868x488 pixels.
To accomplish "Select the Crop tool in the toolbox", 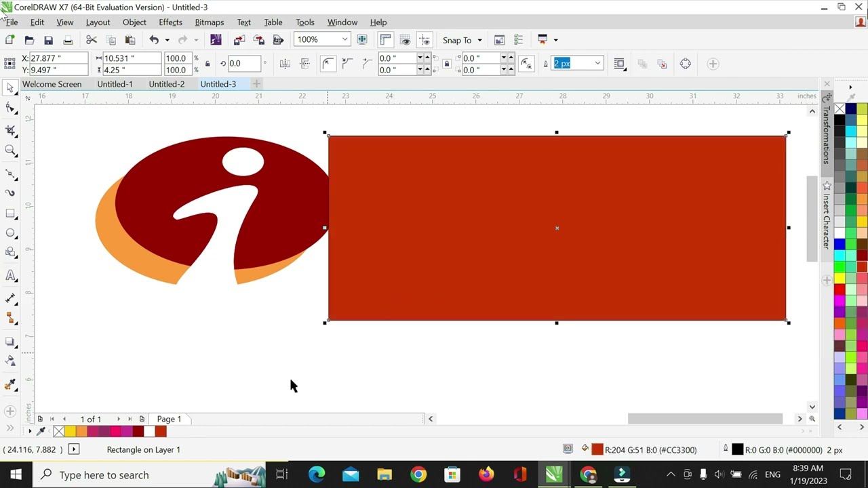I will (x=10, y=129).
